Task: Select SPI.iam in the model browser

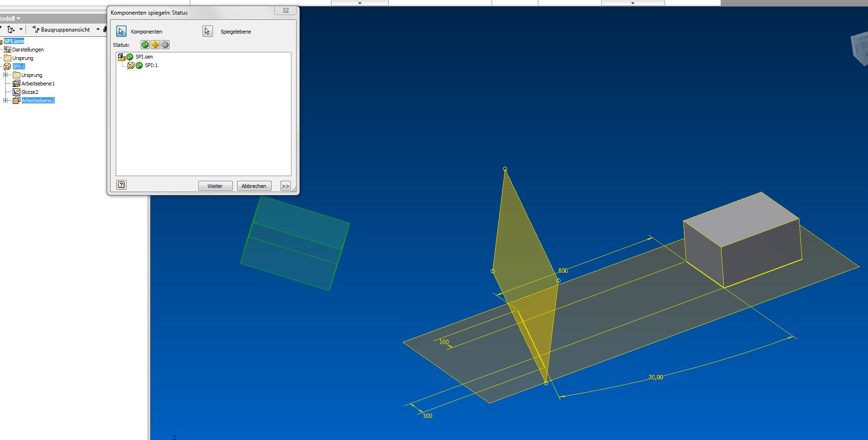Action: 14,41
